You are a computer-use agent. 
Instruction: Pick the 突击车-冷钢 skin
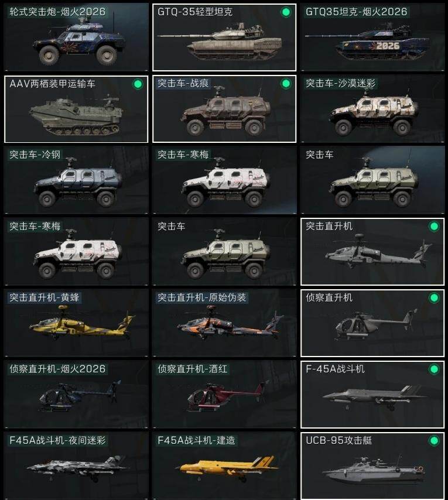pyautogui.click(x=76, y=180)
